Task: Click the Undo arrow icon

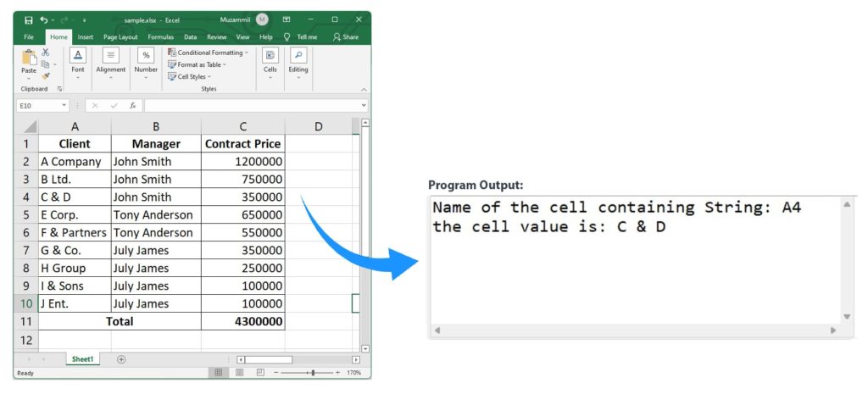Action: [44, 19]
